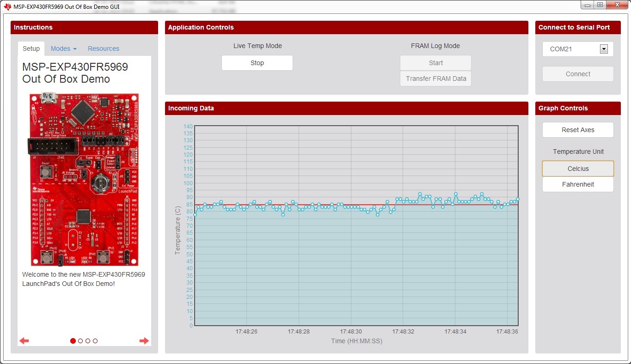This screenshot has width=631, height=364.
Task: Maximize the demo GUI window
Action: click(x=600, y=5)
